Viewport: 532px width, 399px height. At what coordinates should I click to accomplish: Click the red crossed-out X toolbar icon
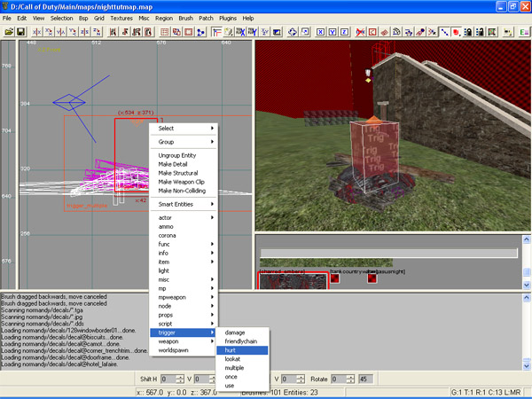tap(360, 32)
